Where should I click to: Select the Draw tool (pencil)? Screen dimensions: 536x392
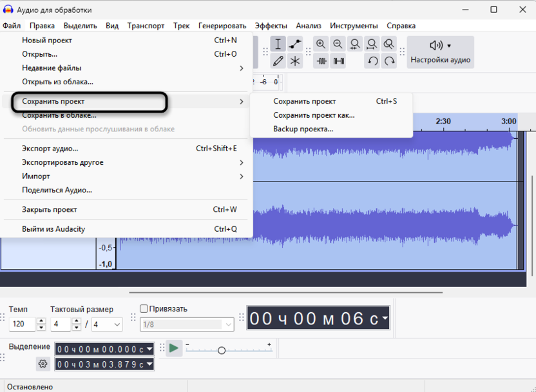[279, 61]
